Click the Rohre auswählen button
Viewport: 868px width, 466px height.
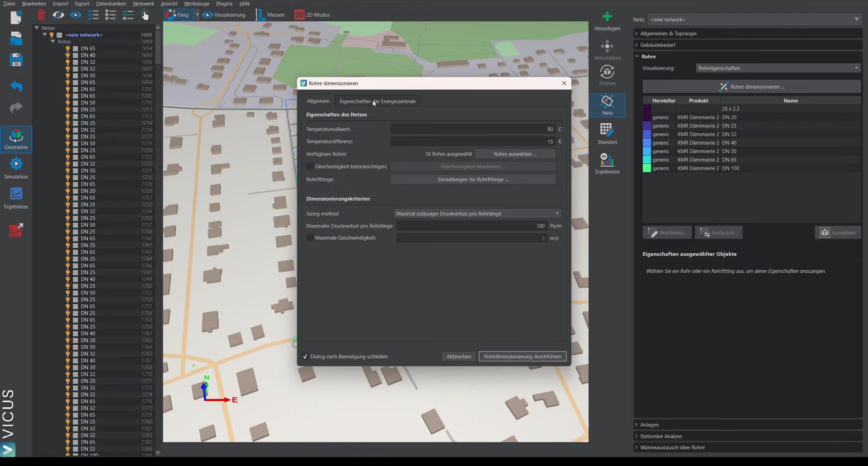(515, 154)
